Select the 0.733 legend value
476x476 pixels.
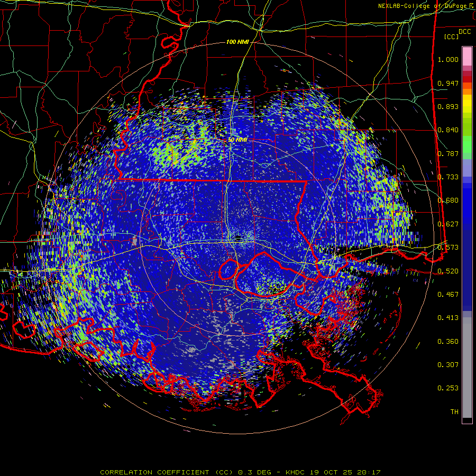(448, 177)
